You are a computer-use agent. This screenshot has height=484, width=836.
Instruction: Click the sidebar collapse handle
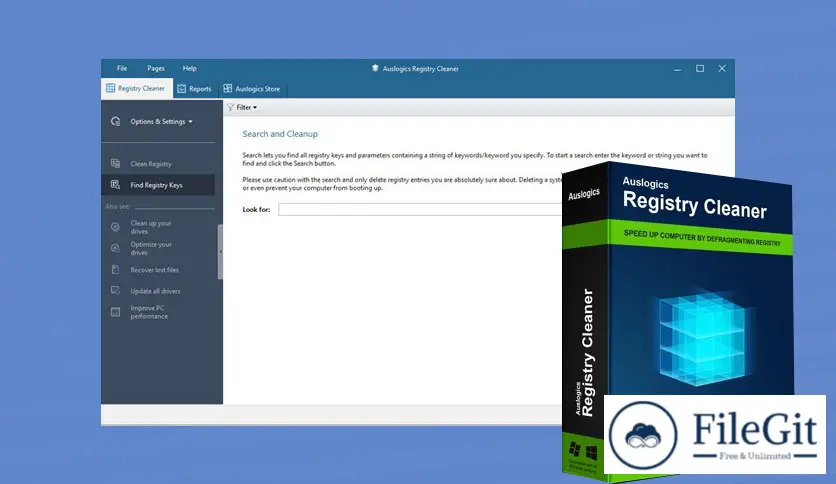[220, 252]
